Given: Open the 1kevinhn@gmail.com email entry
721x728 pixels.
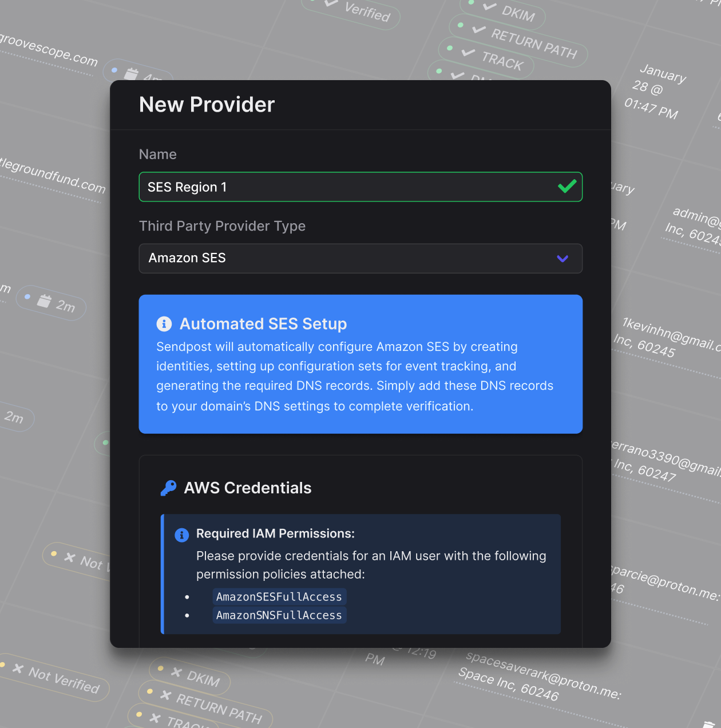Looking at the screenshot, I should 669,334.
